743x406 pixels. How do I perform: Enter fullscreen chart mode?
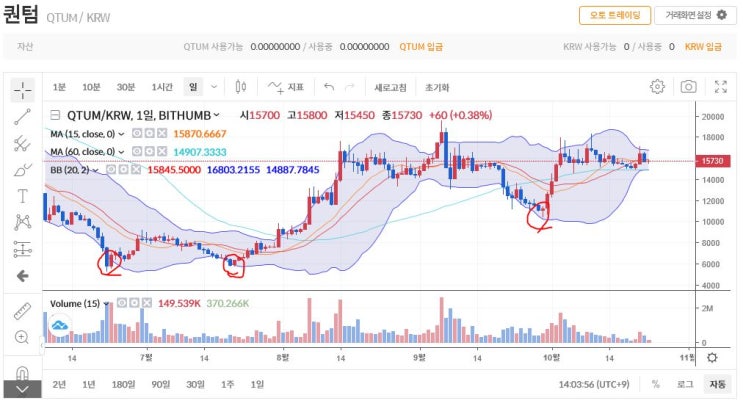(x=721, y=87)
